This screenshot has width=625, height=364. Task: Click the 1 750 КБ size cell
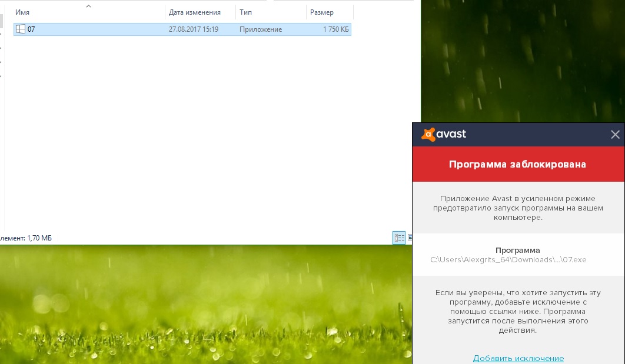335,29
